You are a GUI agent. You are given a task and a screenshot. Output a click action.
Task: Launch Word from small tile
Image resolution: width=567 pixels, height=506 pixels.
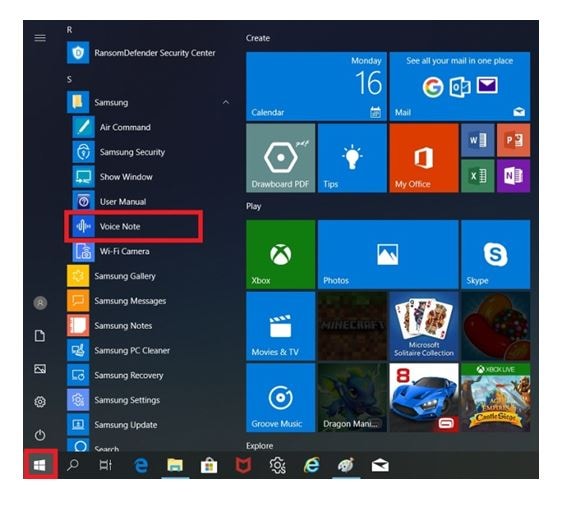pyautogui.click(x=478, y=140)
